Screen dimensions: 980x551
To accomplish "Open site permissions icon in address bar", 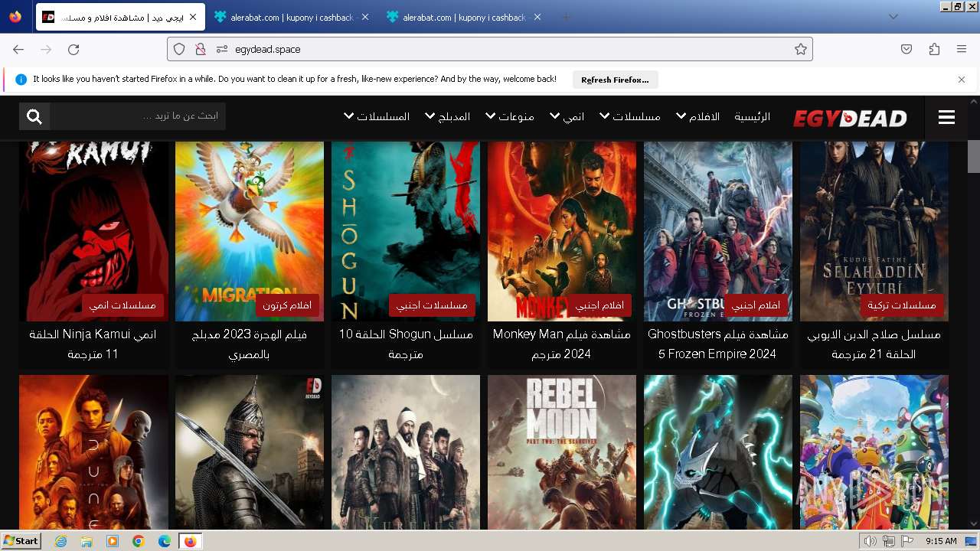I will (x=222, y=49).
